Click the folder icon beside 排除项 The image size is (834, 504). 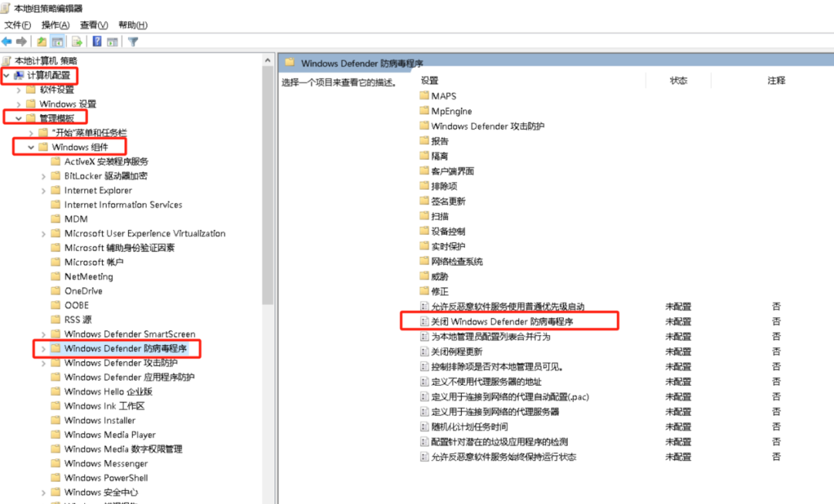(424, 186)
